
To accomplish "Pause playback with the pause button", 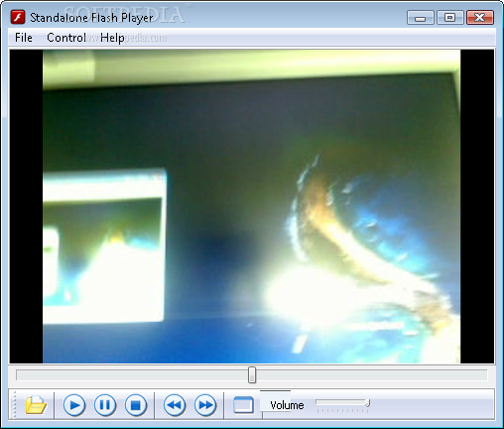I will [x=105, y=405].
